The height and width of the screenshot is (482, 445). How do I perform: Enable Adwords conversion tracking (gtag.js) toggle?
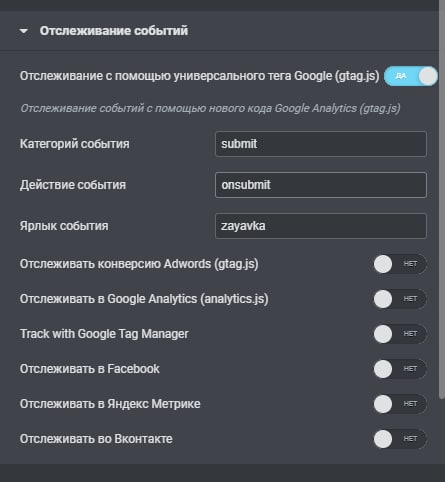click(x=400, y=264)
